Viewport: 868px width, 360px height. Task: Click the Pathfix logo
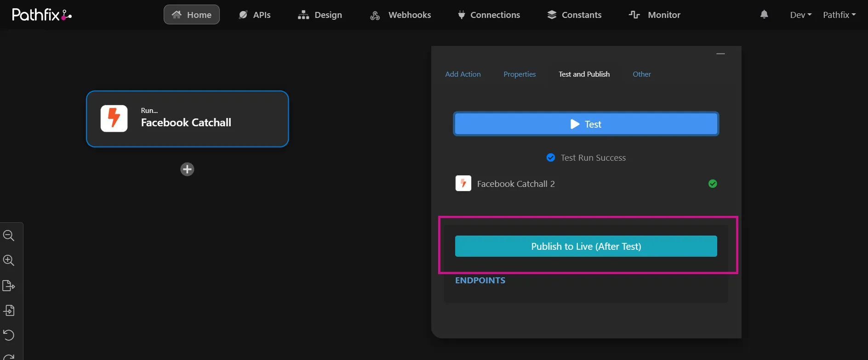42,15
